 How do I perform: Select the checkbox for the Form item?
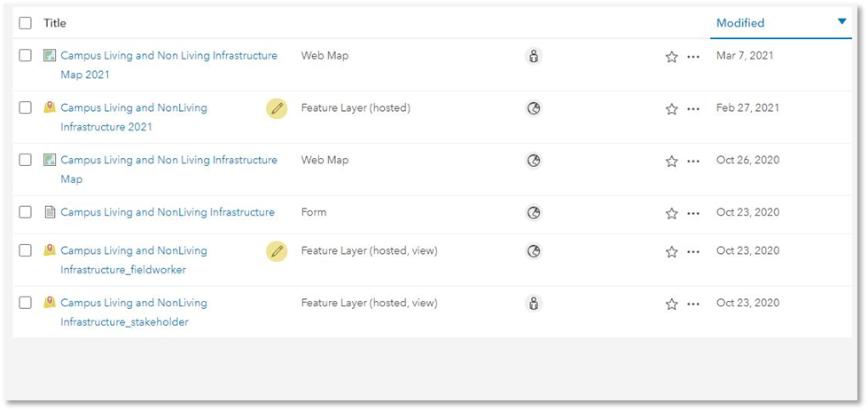[26, 213]
